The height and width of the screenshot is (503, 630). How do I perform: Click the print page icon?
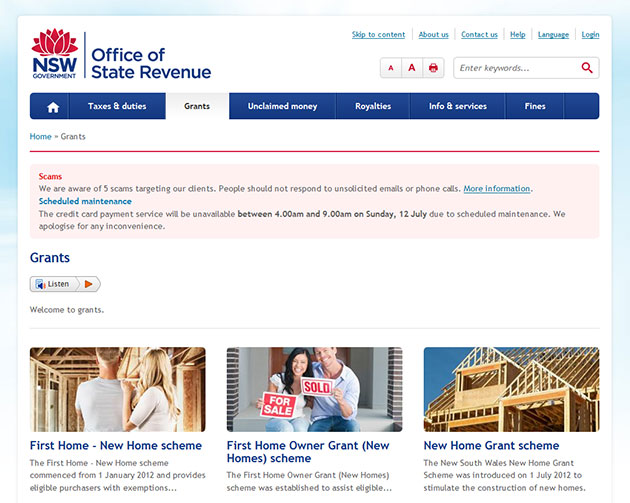click(x=433, y=68)
